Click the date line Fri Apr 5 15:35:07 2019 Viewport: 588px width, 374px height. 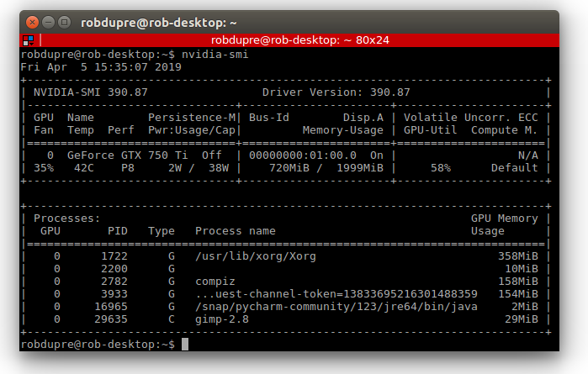[101, 67]
